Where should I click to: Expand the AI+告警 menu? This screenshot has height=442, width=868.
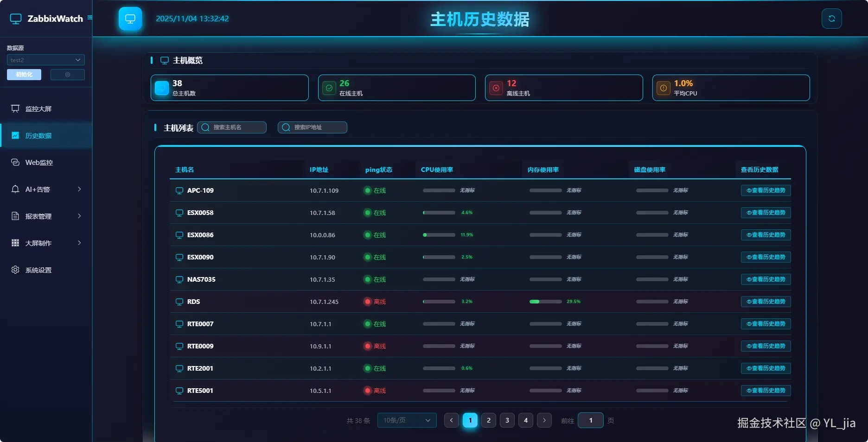(x=46, y=189)
